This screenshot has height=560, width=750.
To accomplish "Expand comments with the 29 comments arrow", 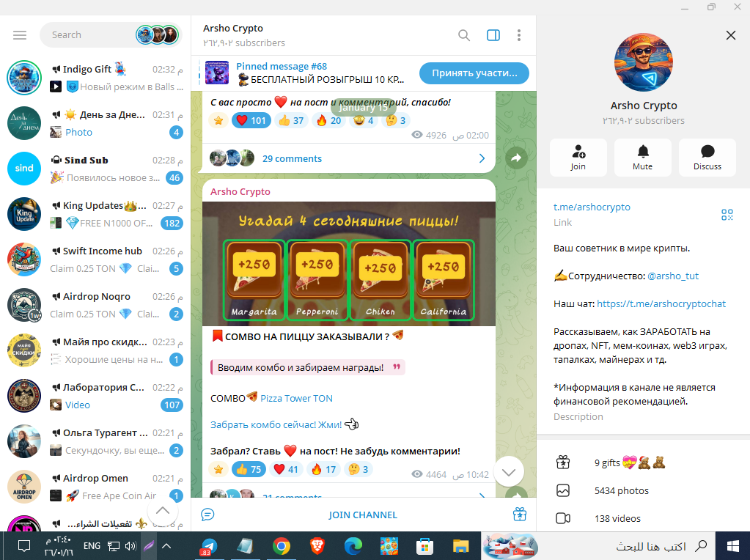I will pyautogui.click(x=482, y=158).
